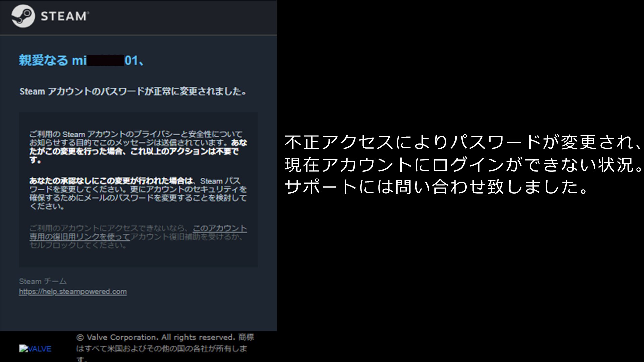Click the password successfully changed headline
The image size is (644, 362).
(x=133, y=92)
